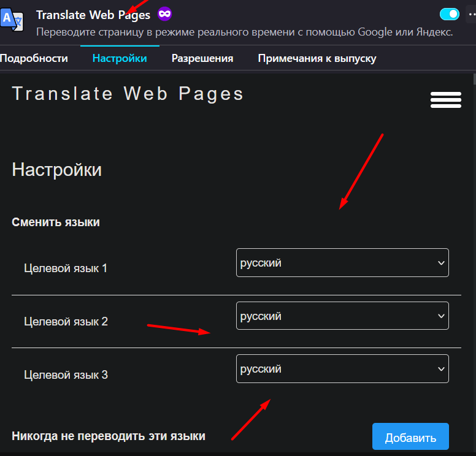476x456 pixels.
Task: Click the Никогда не переводить эти языки heading
Action: click(109, 436)
